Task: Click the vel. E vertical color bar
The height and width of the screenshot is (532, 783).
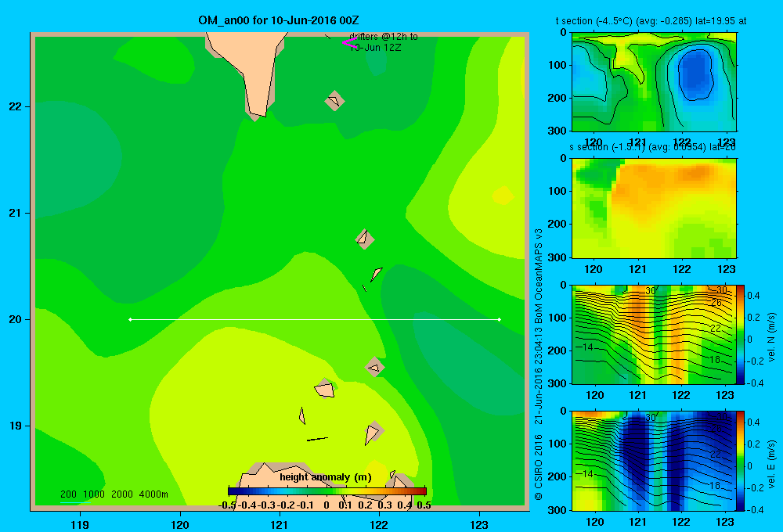Action: 740,461
